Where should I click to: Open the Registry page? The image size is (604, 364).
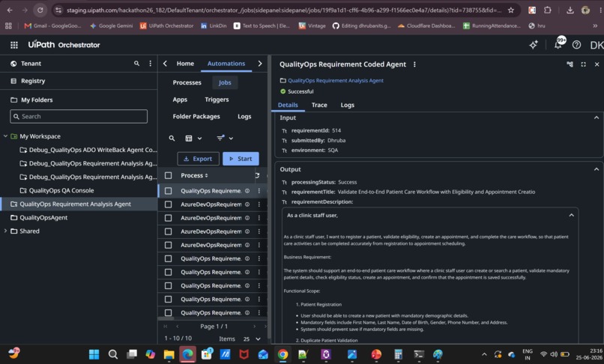[x=33, y=81]
